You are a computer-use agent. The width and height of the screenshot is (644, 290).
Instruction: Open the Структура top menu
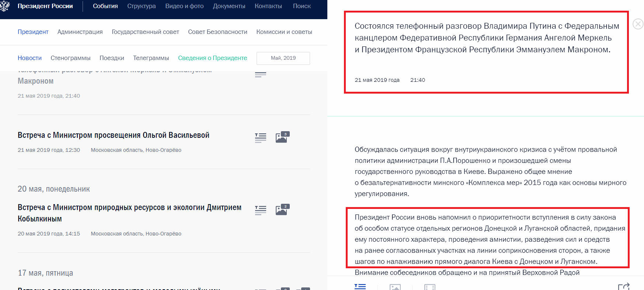pyautogui.click(x=142, y=6)
